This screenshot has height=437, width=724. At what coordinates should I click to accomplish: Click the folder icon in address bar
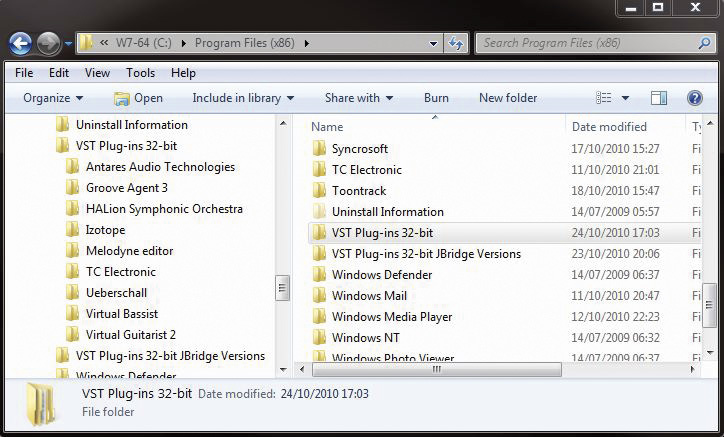click(86, 43)
